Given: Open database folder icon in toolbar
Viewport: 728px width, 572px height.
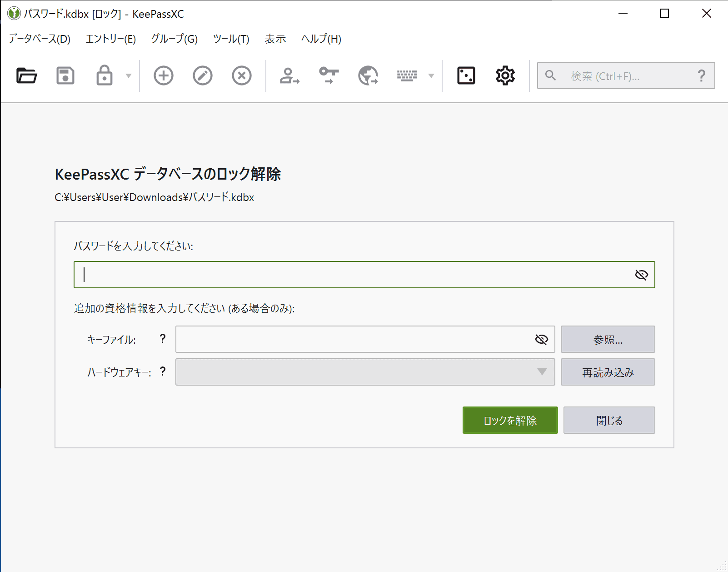Looking at the screenshot, I should (26, 75).
